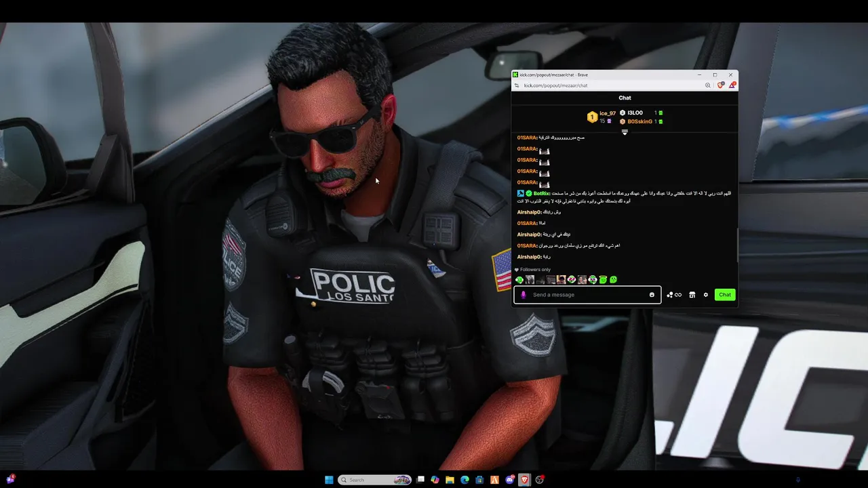Expand the leaderboard collapse arrow under gifters
This screenshot has width=868, height=488.
click(625, 133)
